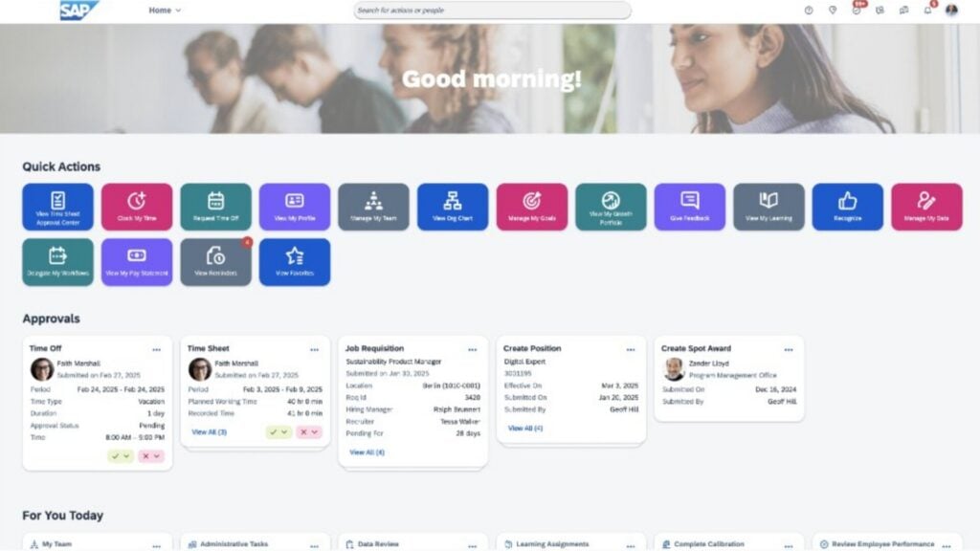Decline Time Sheet with red X
This screenshot has width=980, height=551.
point(303,431)
